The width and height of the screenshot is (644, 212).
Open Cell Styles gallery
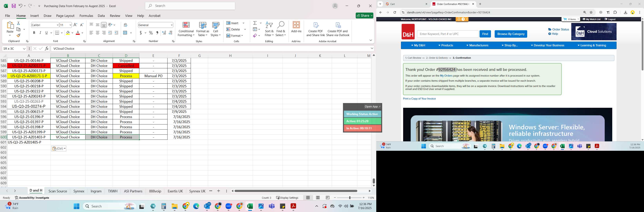point(216,29)
